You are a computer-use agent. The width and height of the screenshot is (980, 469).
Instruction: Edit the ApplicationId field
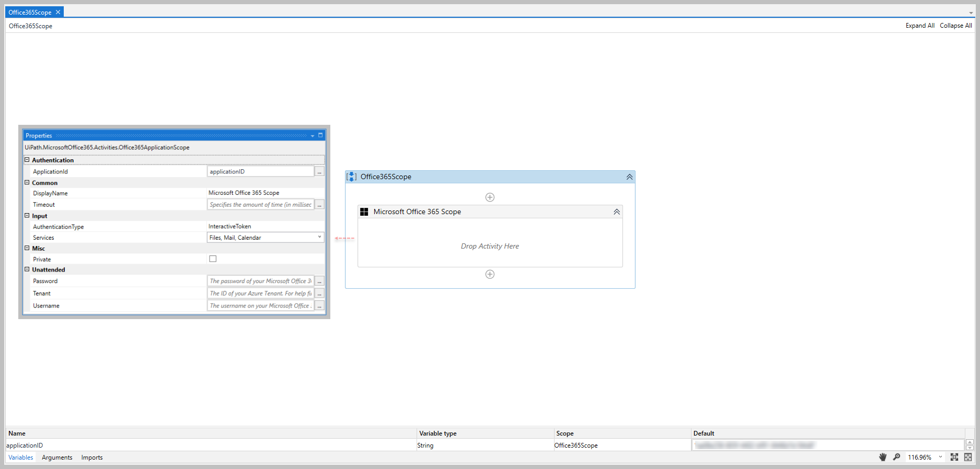[260, 171]
